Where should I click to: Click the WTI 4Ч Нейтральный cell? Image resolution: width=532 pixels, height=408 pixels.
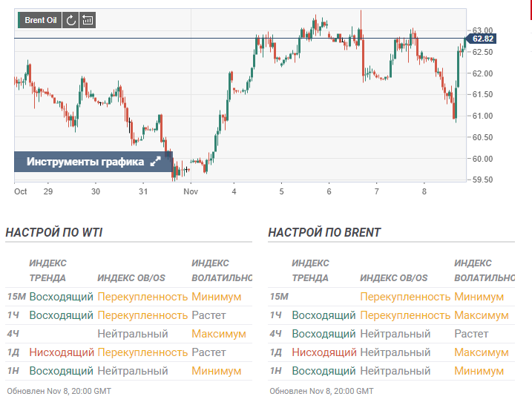[x=133, y=334]
